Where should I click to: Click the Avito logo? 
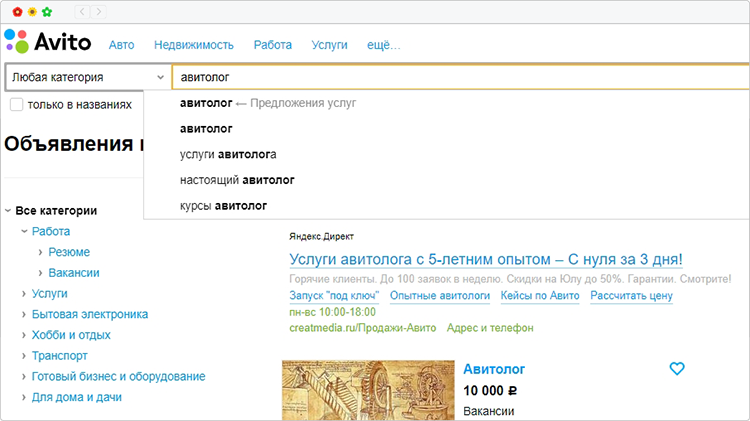click(x=47, y=42)
